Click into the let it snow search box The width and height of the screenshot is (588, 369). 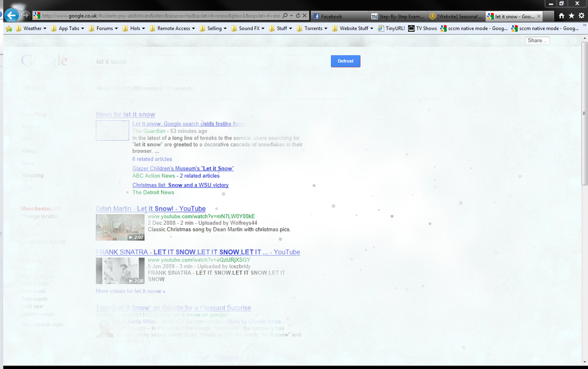point(209,62)
